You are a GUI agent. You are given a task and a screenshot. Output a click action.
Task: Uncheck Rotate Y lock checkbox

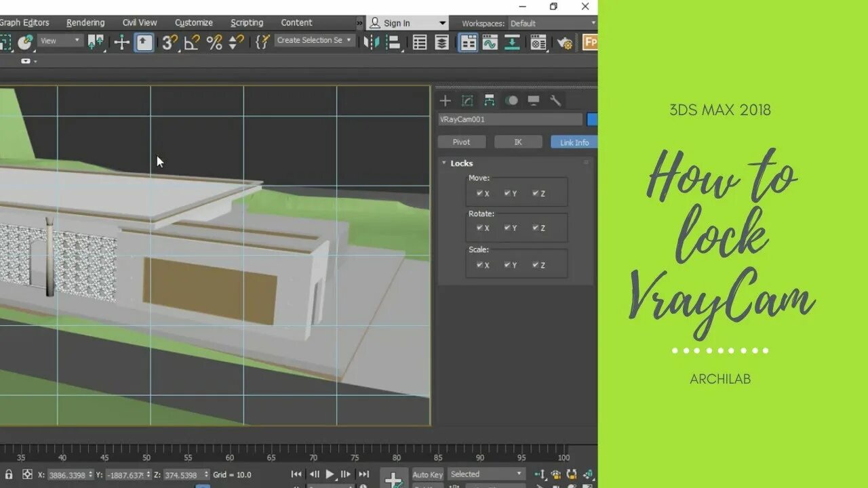point(507,228)
